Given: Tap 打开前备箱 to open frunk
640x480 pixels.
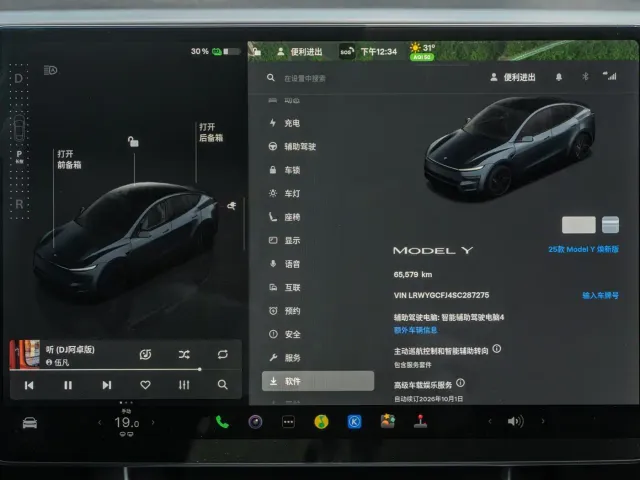Looking at the screenshot, I should coord(69,160).
